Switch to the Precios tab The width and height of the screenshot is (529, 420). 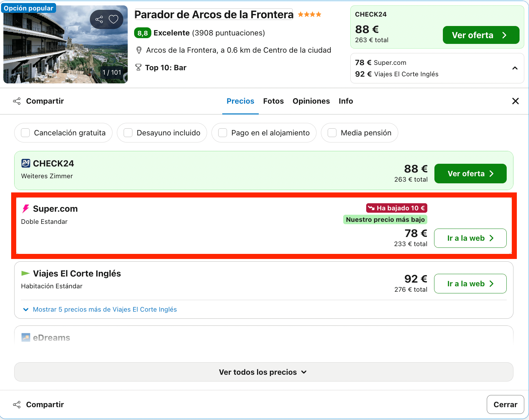[x=241, y=101]
